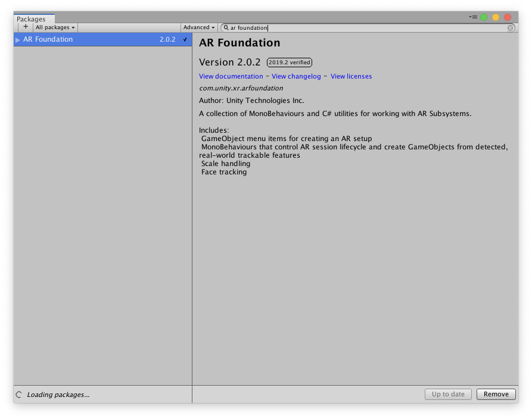The width and height of the screenshot is (532, 419).
Task: Click the Scale handling line
Action: (x=226, y=164)
